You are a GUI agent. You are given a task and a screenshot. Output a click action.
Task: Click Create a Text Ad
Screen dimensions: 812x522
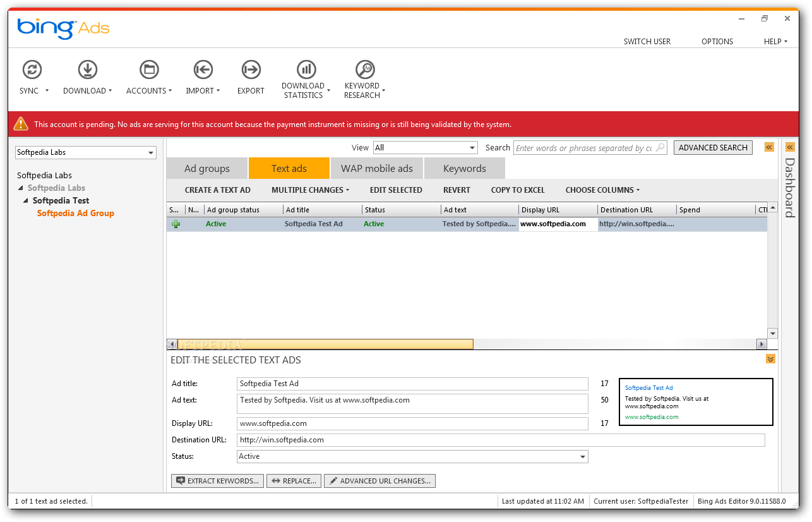(x=218, y=190)
